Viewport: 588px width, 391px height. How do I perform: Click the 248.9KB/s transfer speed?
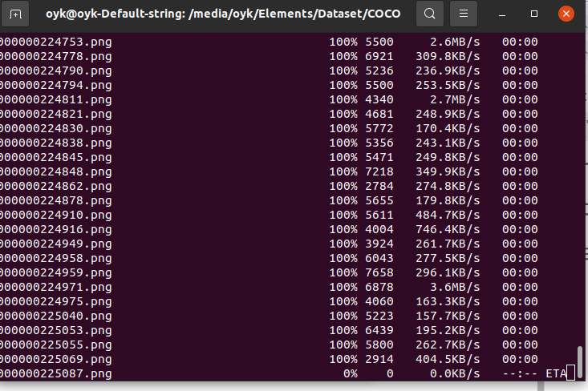coord(448,115)
